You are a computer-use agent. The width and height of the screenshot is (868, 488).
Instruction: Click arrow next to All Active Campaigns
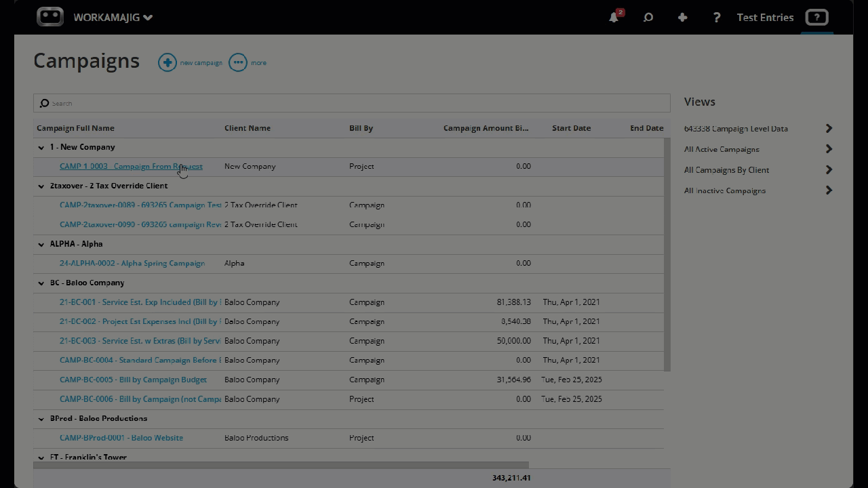(x=829, y=149)
